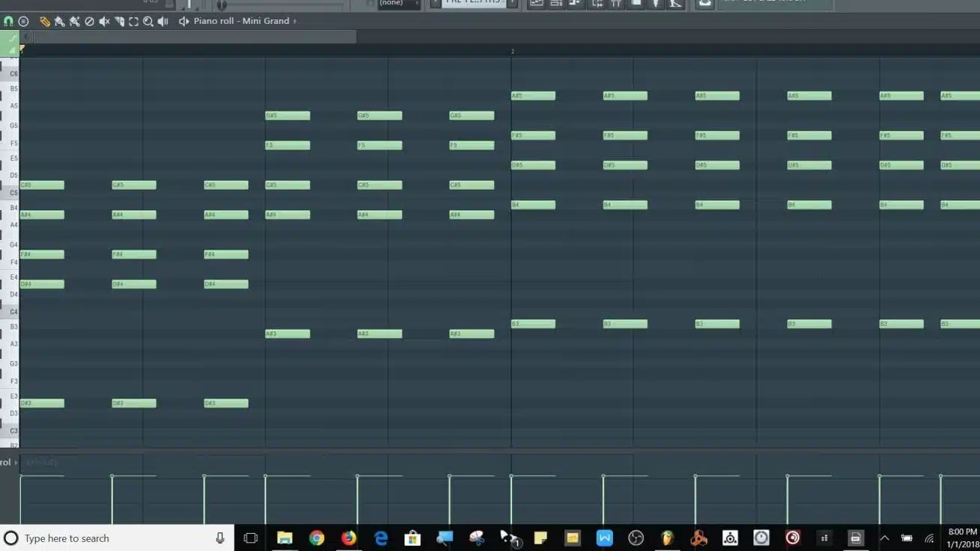Click the orange playhead start marker

tap(22, 49)
